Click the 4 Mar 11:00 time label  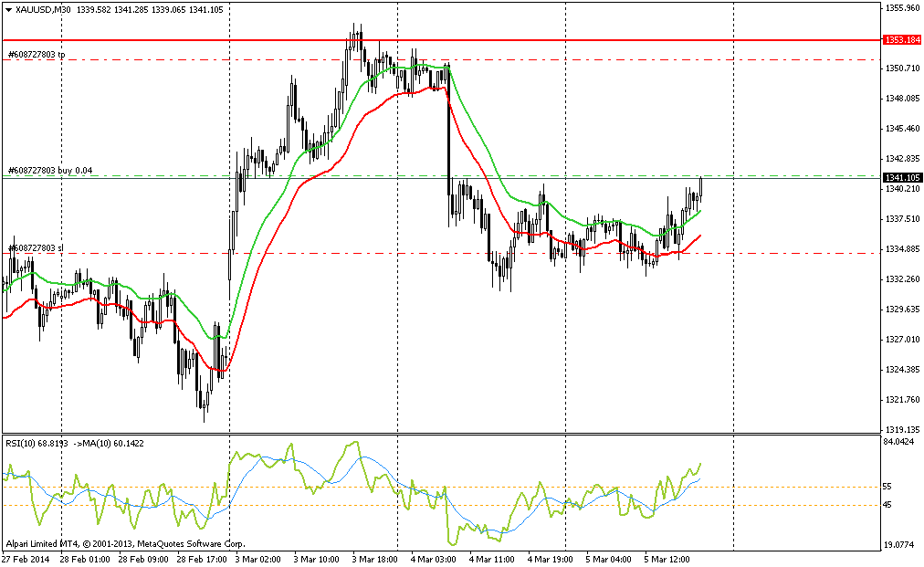(491, 560)
